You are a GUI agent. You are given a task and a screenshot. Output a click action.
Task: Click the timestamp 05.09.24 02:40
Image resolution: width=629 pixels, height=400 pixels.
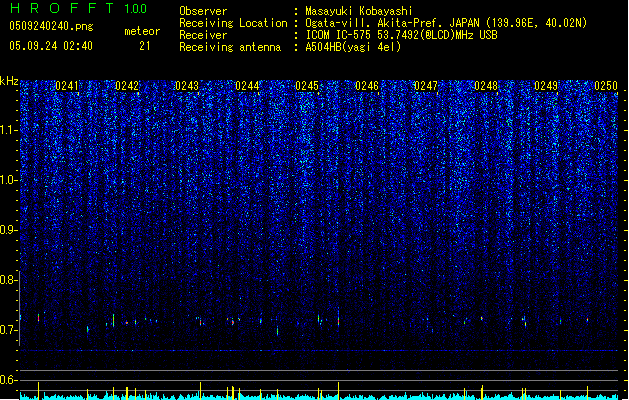tap(51, 46)
